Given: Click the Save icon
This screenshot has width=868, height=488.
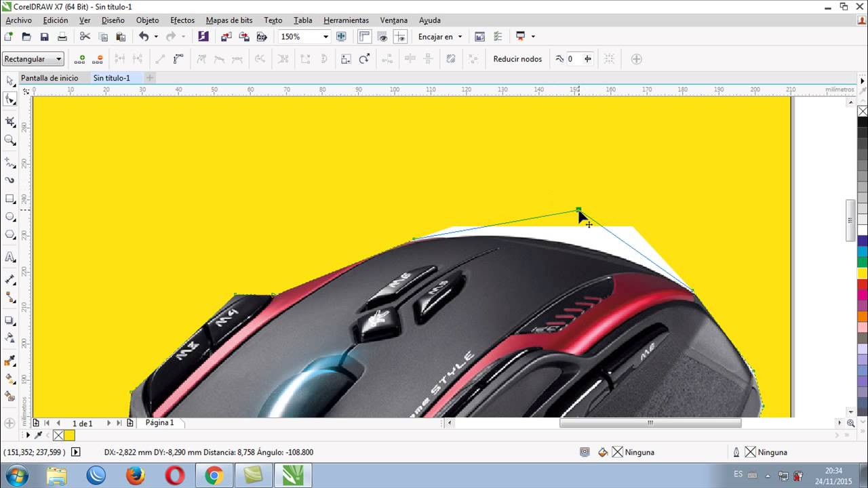Looking at the screenshot, I should 44,37.
